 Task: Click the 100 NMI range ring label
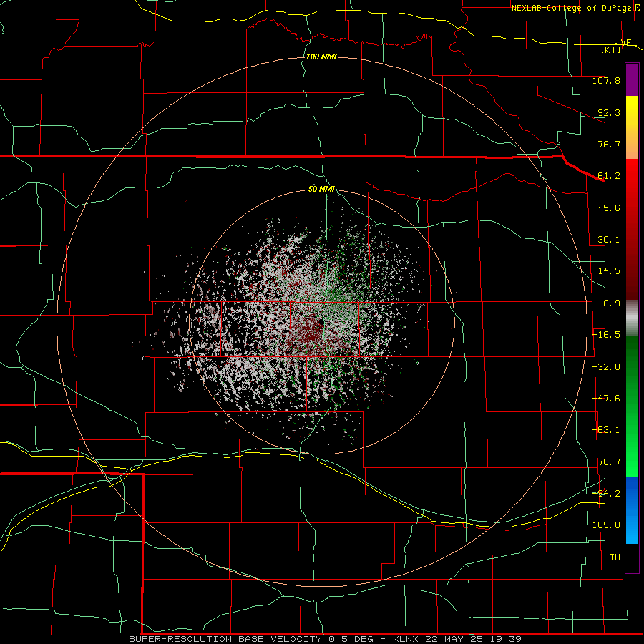click(321, 57)
